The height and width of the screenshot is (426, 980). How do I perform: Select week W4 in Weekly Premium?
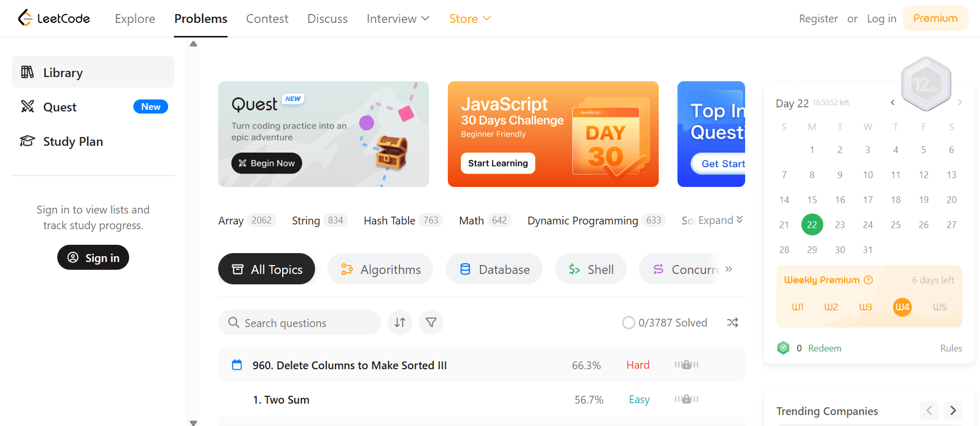[x=902, y=307]
